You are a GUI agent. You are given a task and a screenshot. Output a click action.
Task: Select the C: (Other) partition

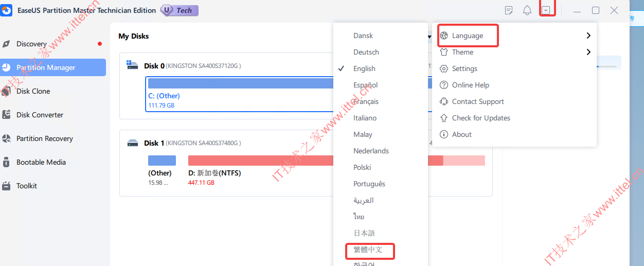coord(240,94)
